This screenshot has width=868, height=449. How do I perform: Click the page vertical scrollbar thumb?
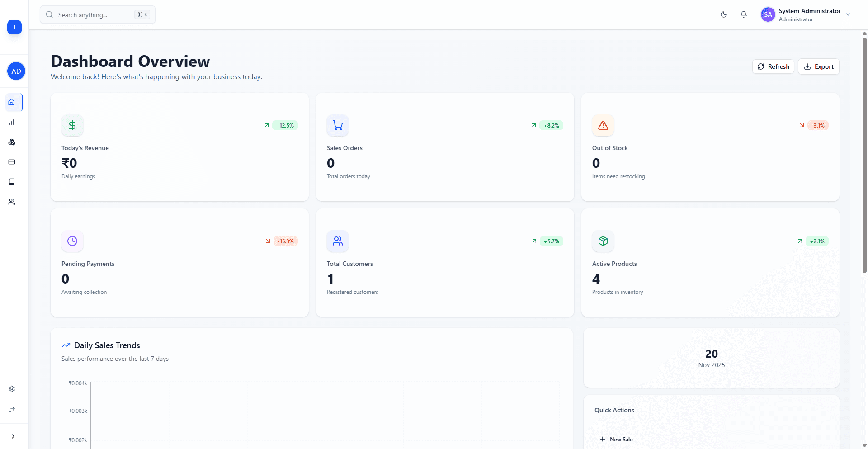[864, 154]
